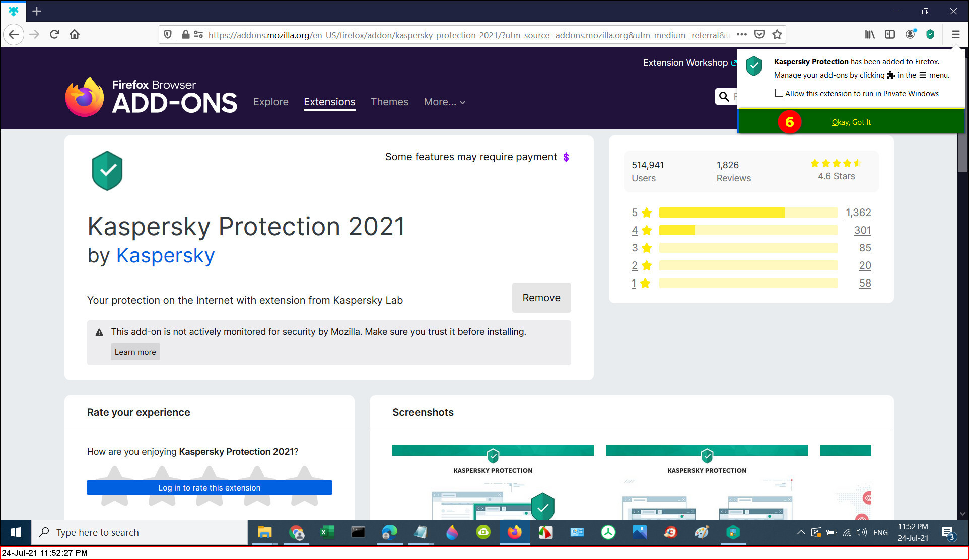This screenshot has width=969, height=560.
Task: Open Microsoft Edge from taskbar
Action: tap(389, 532)
